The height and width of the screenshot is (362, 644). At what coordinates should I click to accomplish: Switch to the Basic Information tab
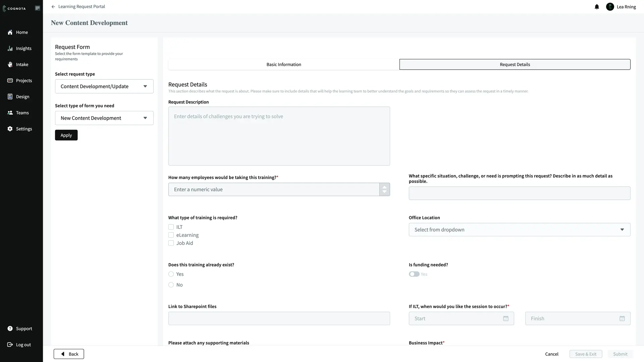[x=284, y=64]
